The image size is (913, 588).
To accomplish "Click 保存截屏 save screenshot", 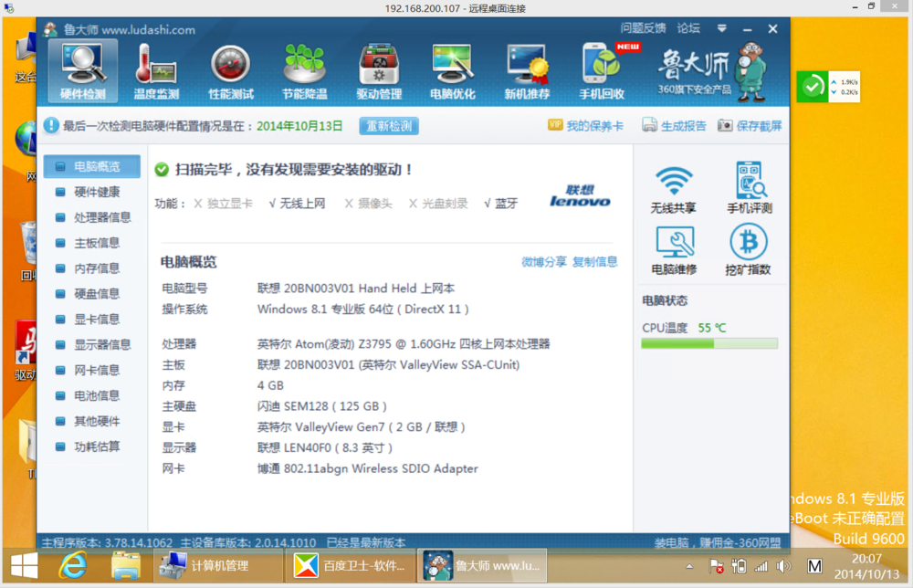I will (x=750, y=126).
